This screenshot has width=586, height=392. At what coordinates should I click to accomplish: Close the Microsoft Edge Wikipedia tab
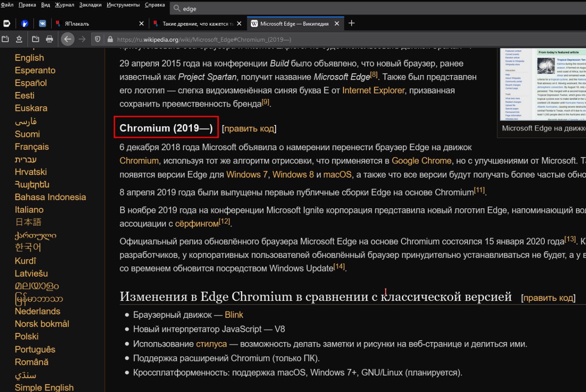(x=337, y=23)
